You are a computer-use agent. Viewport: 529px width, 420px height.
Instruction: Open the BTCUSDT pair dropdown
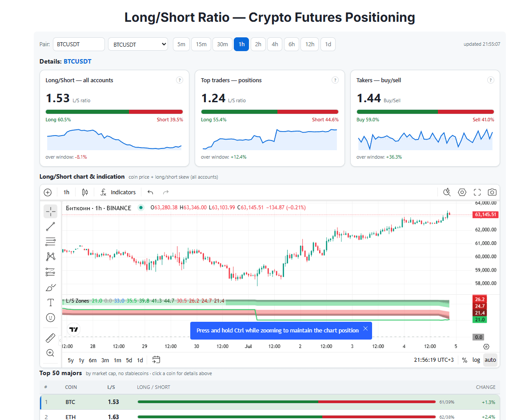coord(138,44)
